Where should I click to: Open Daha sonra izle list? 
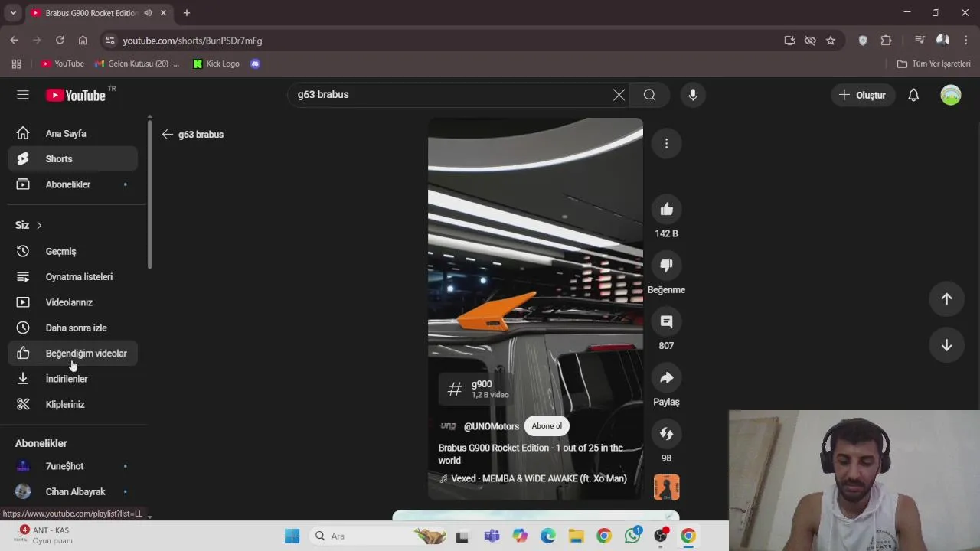pyautogui.click(x=73, y=328)
